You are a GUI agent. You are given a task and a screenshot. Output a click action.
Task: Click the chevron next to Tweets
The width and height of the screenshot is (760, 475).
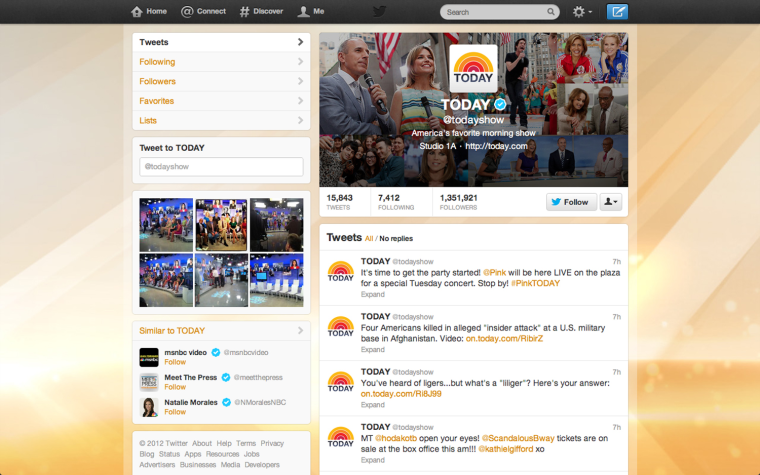301,42
